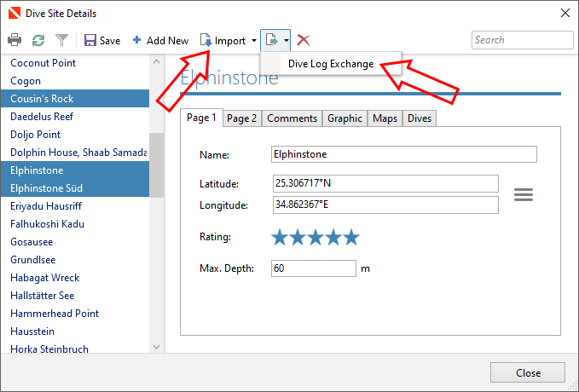Image resolution: width=579 pixels, height=392 pixels.
Task: Save the dive site details
Action: (102, 40)
